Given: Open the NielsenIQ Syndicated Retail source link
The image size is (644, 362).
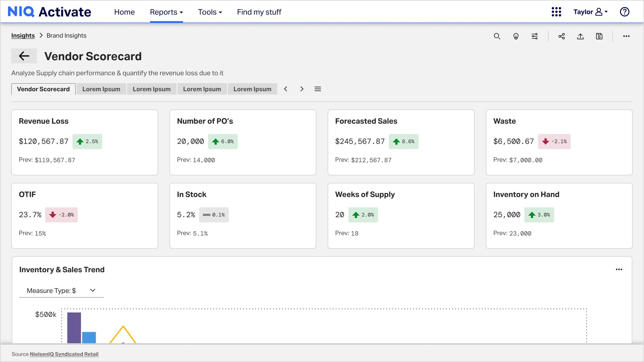Looking at the screenshot, I should click(x=64, y=354).
